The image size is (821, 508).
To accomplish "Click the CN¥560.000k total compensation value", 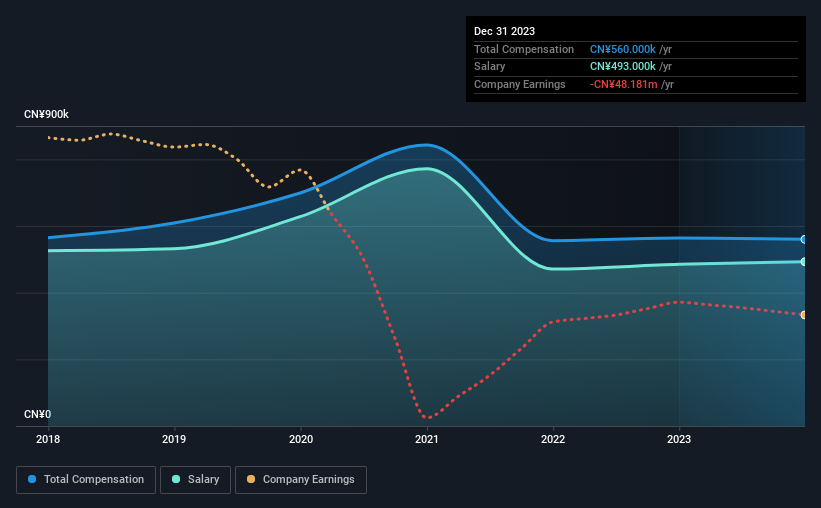I will coord(623,49).
